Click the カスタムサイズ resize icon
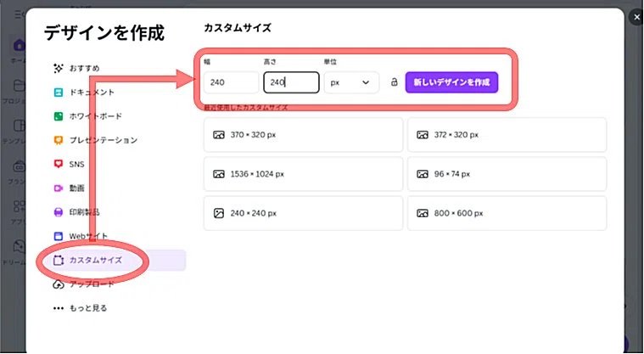This screenshot has height=354, width=644. pyautogui.click(x=59, y=261)
